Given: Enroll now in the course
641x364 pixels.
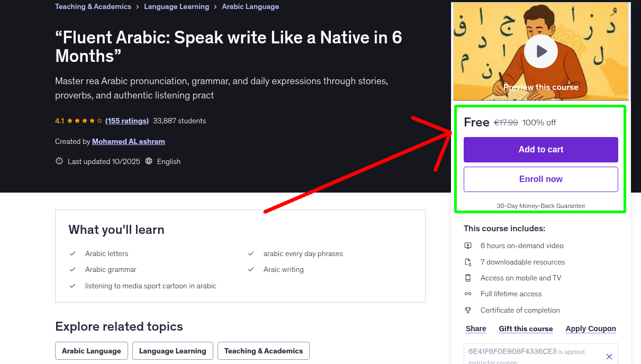Looking at the screenshot, I should click(540, 179).
